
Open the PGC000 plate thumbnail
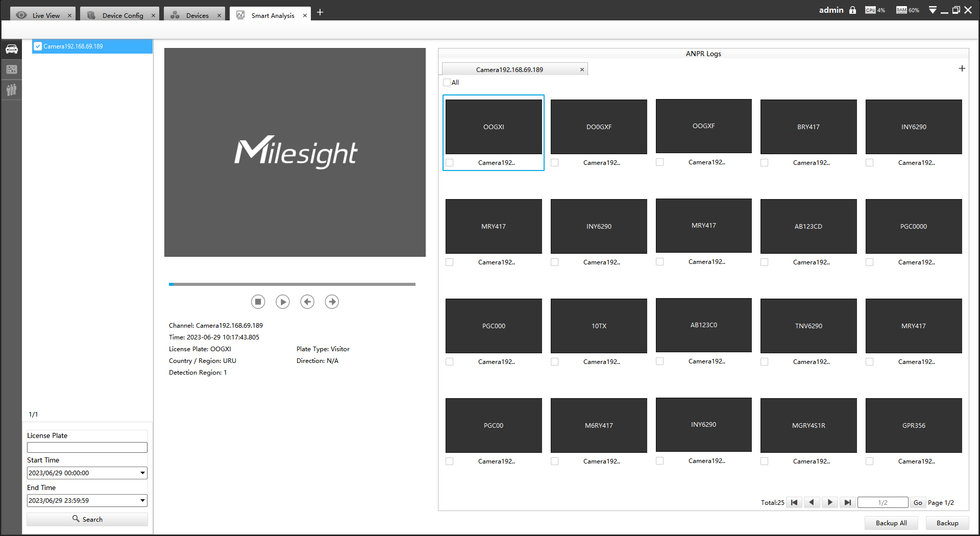click(494, 326)
